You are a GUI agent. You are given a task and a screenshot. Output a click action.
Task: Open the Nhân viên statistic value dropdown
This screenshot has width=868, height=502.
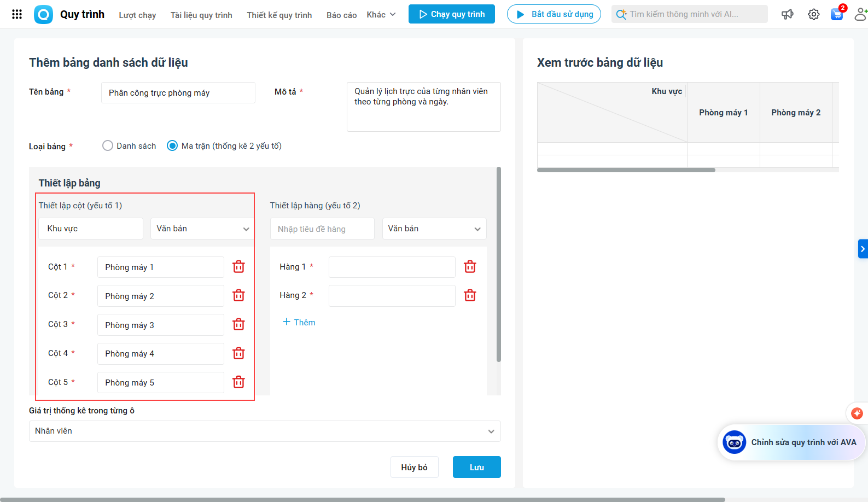tap(265, 431)
